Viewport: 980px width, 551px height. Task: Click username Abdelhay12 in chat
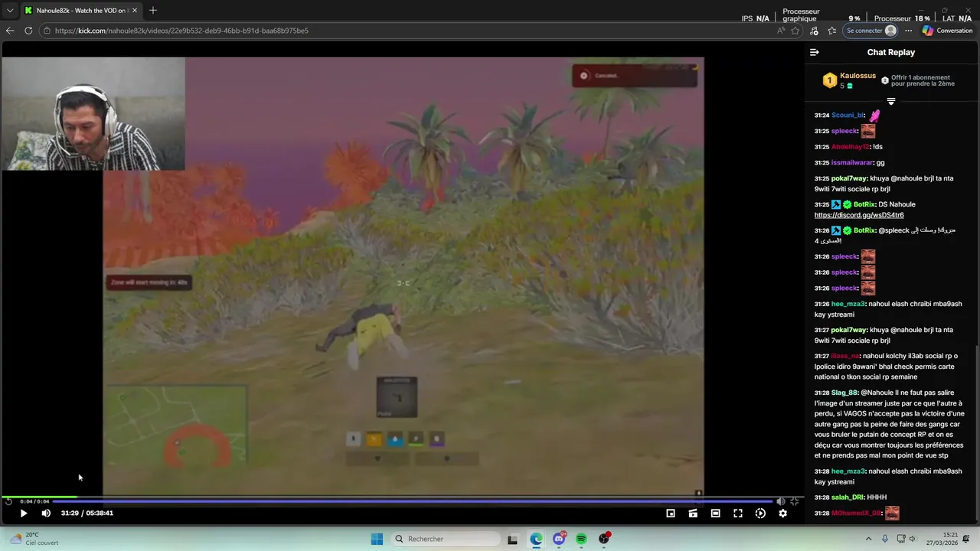tap(851, 147)
